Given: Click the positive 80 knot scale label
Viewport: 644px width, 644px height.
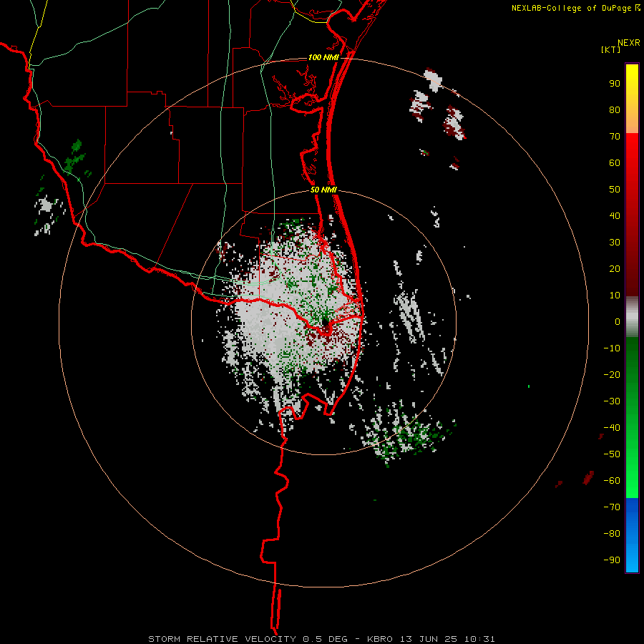Looking at the screenshot, I should (615, 110).
